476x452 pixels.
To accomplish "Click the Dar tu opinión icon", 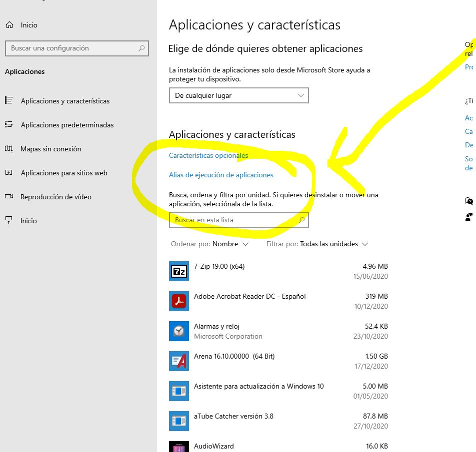I will tap(468, 217).
